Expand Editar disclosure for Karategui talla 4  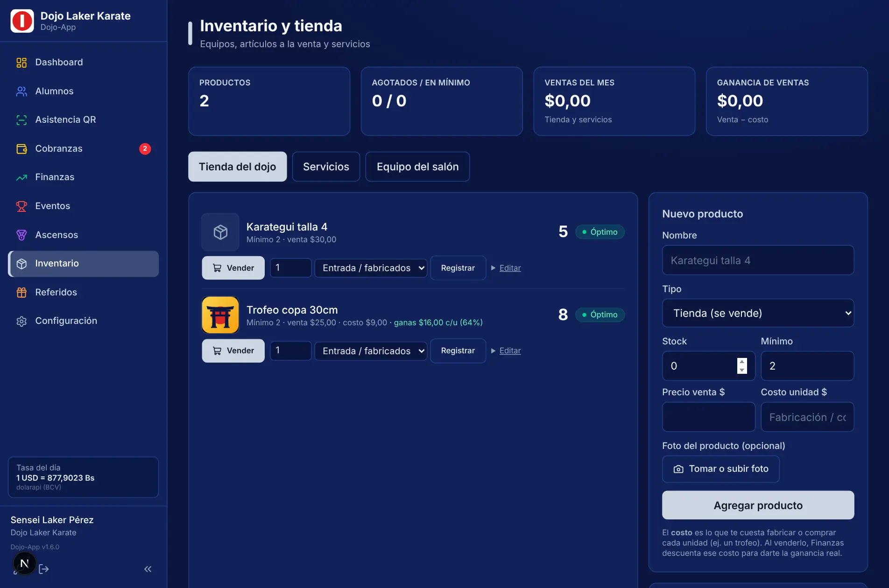506,268
